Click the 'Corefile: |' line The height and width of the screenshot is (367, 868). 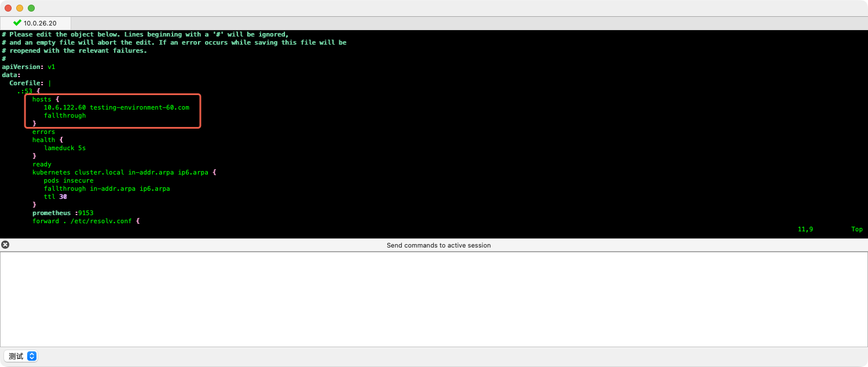[x=30, y=83]
